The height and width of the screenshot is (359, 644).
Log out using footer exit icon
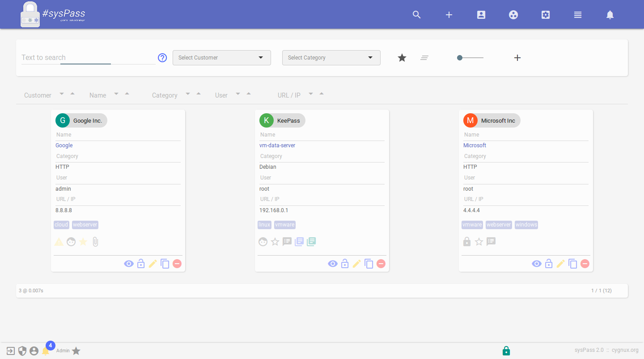11,351
